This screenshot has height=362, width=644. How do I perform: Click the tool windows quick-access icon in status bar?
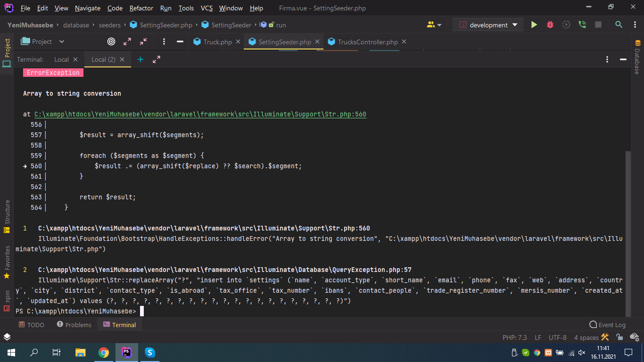7,337
